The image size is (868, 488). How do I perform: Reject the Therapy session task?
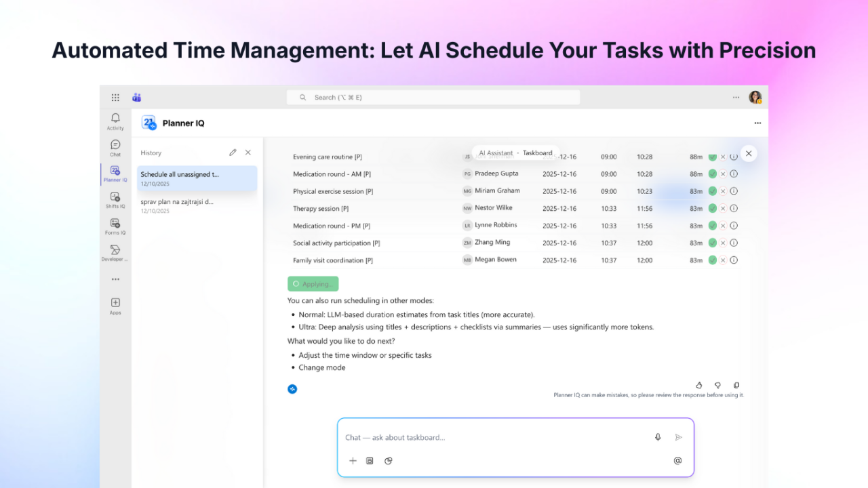(x=723, y=209)
